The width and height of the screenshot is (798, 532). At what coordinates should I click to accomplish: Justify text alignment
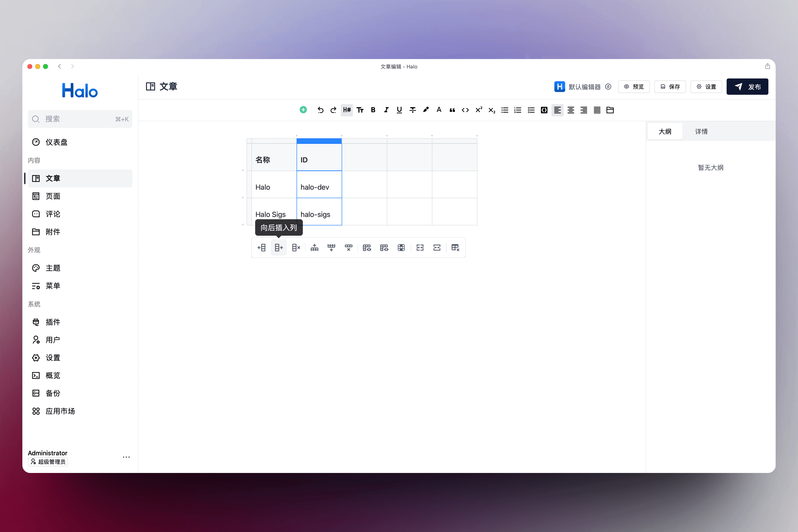[597, 110]
